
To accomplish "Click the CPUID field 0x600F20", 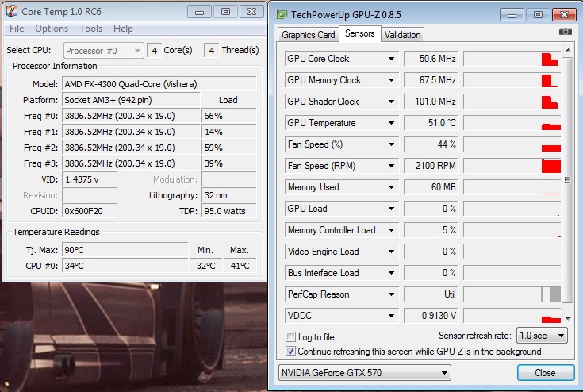I will pyautogui.click(x=89, y=211).
